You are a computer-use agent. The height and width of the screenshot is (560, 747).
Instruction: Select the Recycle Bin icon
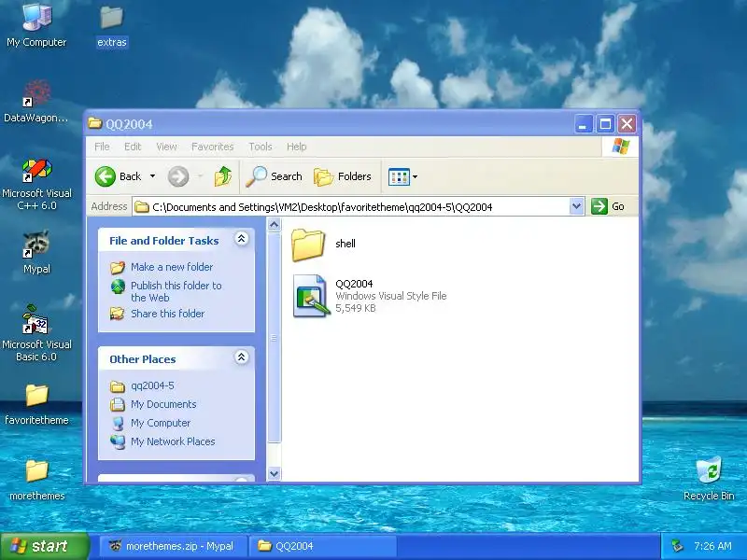click(709, 478)
